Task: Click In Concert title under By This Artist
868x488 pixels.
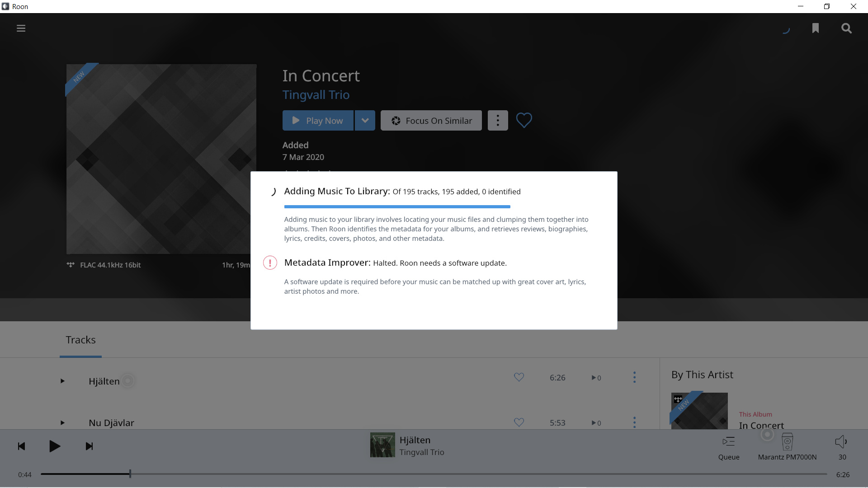Action: click(x=761, y=425)
